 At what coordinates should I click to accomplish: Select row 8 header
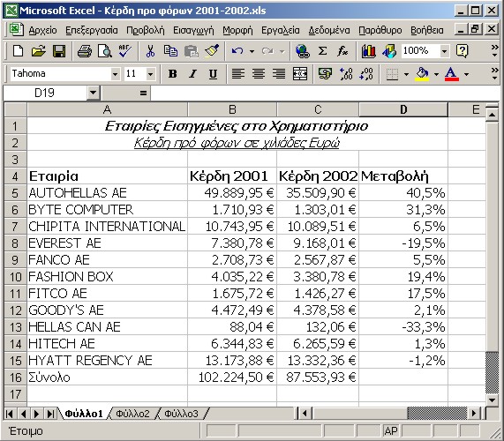coord(15,243)
